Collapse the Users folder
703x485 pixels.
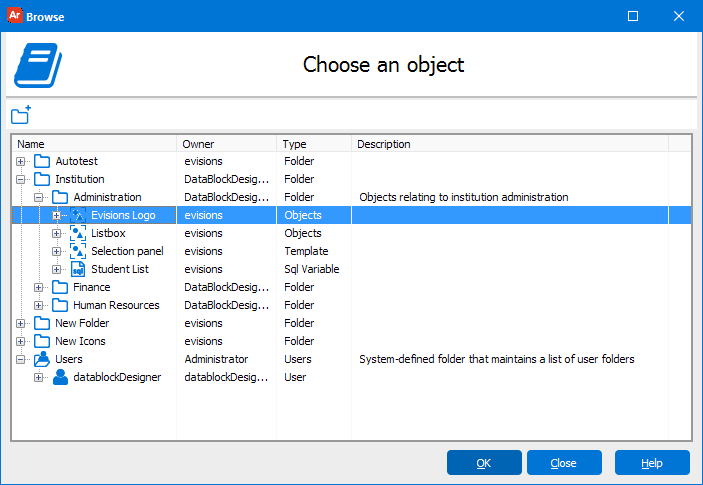coord(21,359)
